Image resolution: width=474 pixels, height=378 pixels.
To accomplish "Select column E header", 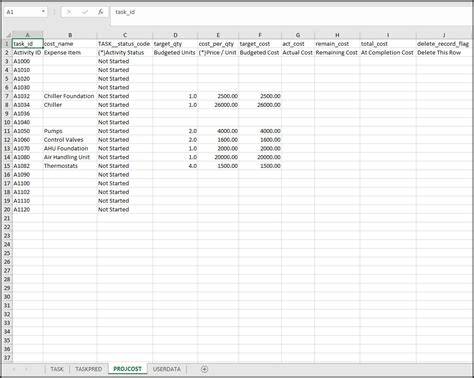I will tap(218, 35).
